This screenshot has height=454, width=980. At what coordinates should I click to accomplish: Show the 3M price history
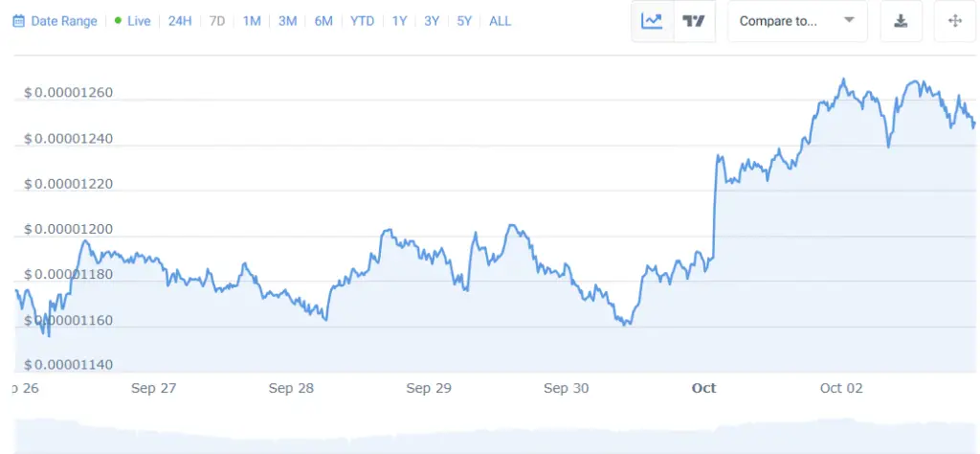click(287, 21)
